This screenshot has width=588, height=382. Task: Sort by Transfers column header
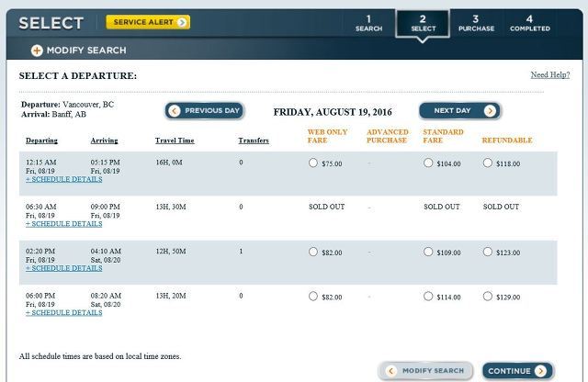pyautogui.click(x=254, y=140)
